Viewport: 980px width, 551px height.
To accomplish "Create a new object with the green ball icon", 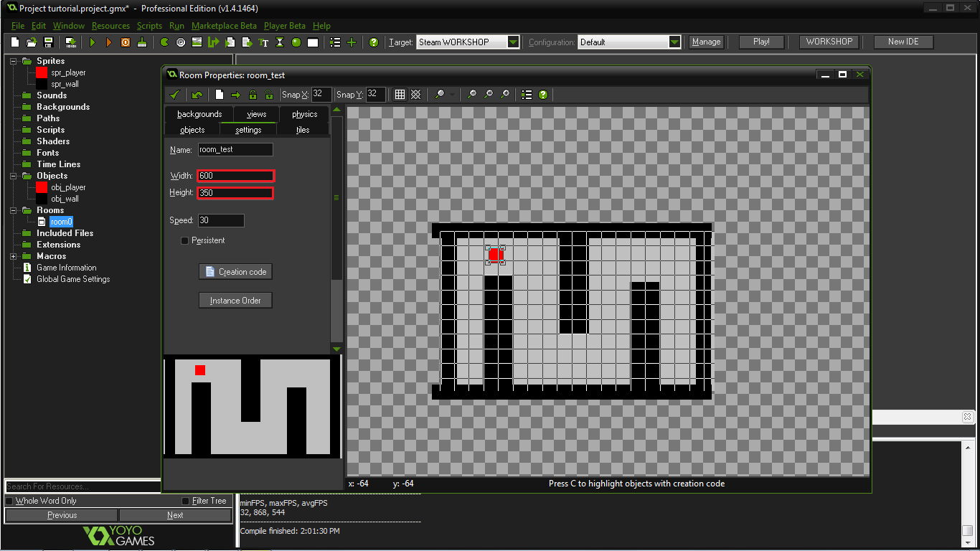I will (x=296, y=42).
